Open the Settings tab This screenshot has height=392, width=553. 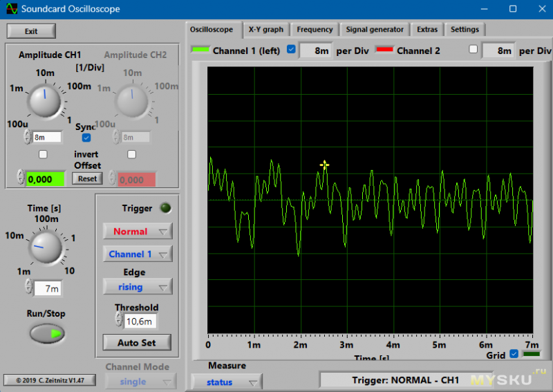[x=465, y=30]
